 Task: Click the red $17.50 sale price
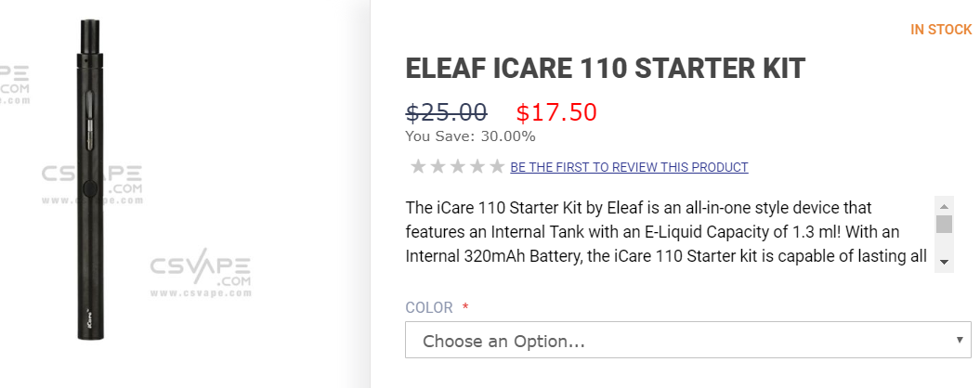point(556,112)
